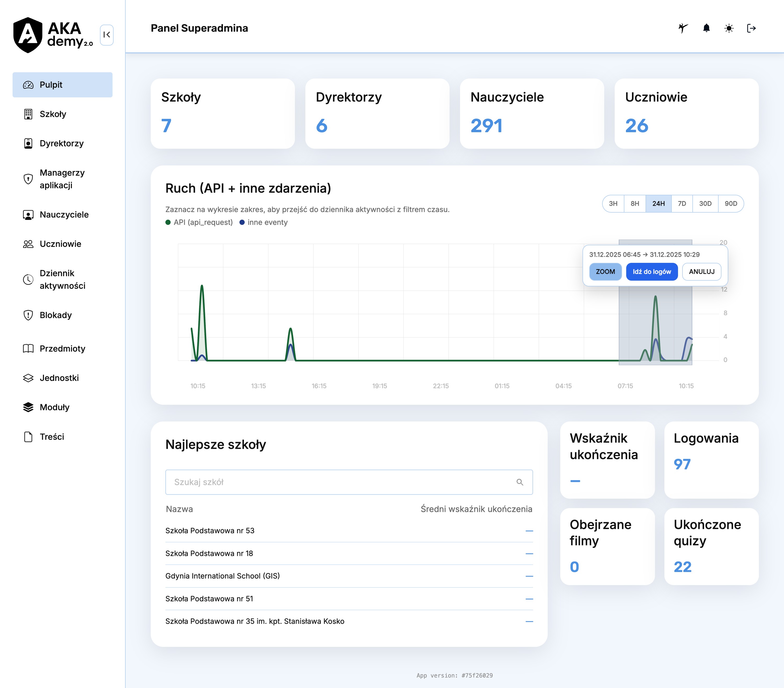Open Jednostki in the sidebar
The width and height of the screenshot is (784, 688).
pos(59,378)
